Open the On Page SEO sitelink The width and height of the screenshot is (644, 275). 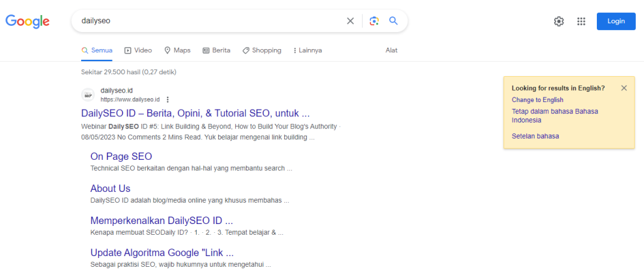(x=121, y=157)
